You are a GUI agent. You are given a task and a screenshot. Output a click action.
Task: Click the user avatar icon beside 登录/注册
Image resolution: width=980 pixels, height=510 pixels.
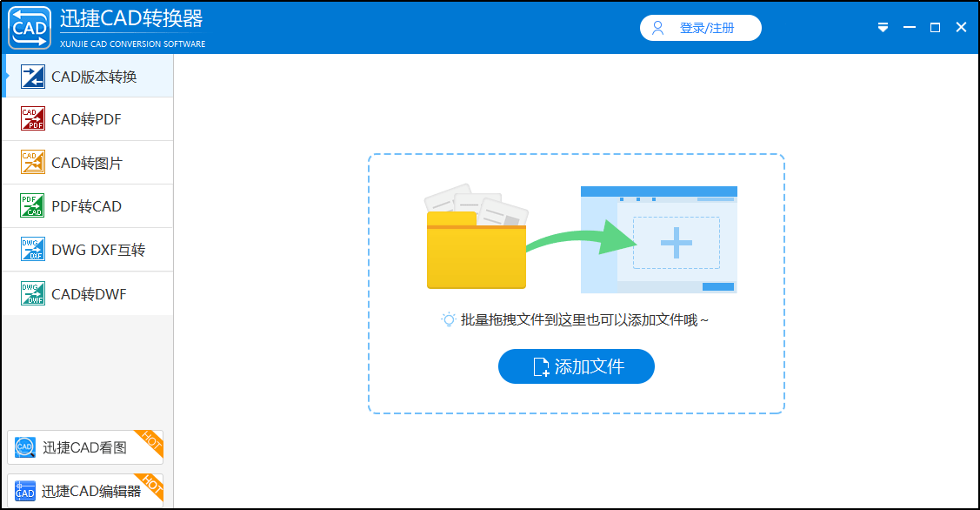click(x=657, y=28)
